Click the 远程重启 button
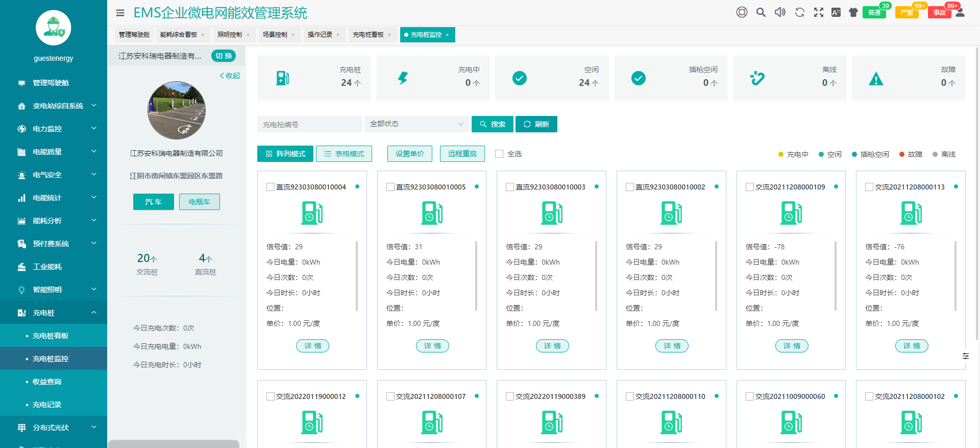980x448 pixels. (462, 154)
